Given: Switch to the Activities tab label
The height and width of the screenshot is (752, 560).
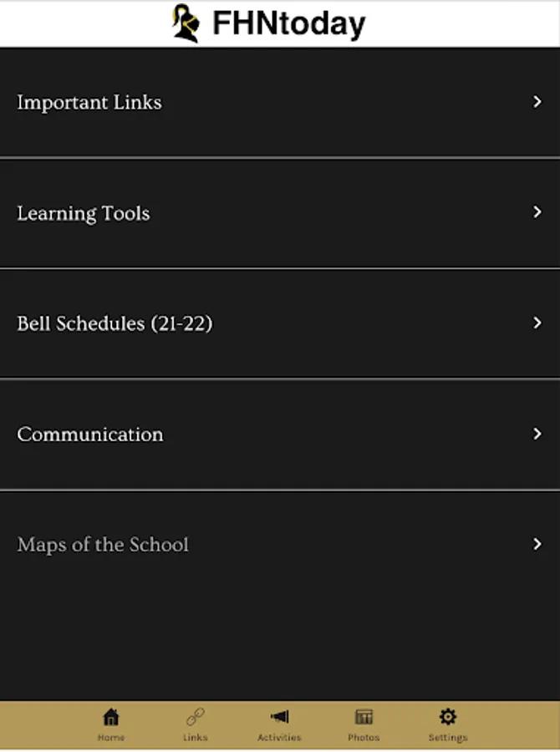Looking at the screenshot, I should pyautogui.click(x=279, y=738).
